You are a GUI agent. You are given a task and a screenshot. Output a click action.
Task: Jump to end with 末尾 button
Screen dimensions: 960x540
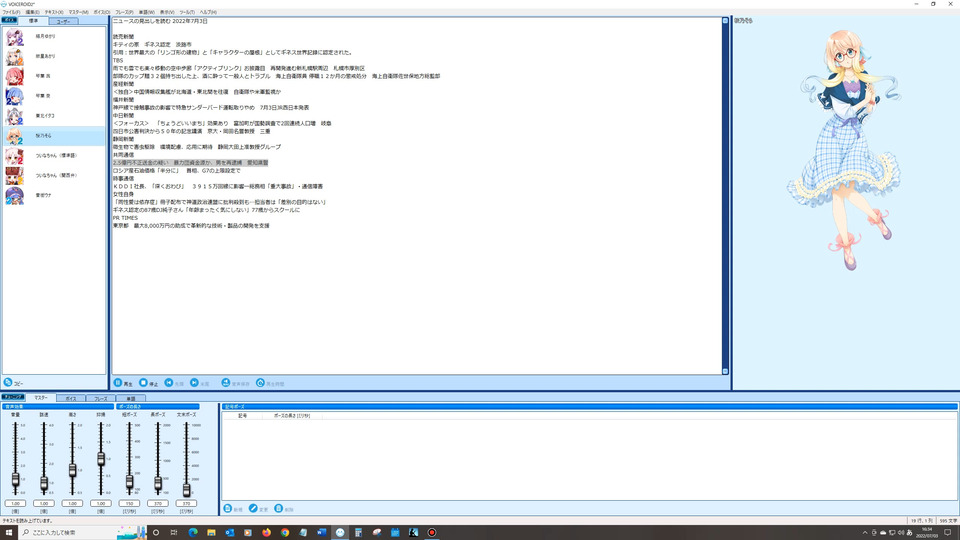200,383
